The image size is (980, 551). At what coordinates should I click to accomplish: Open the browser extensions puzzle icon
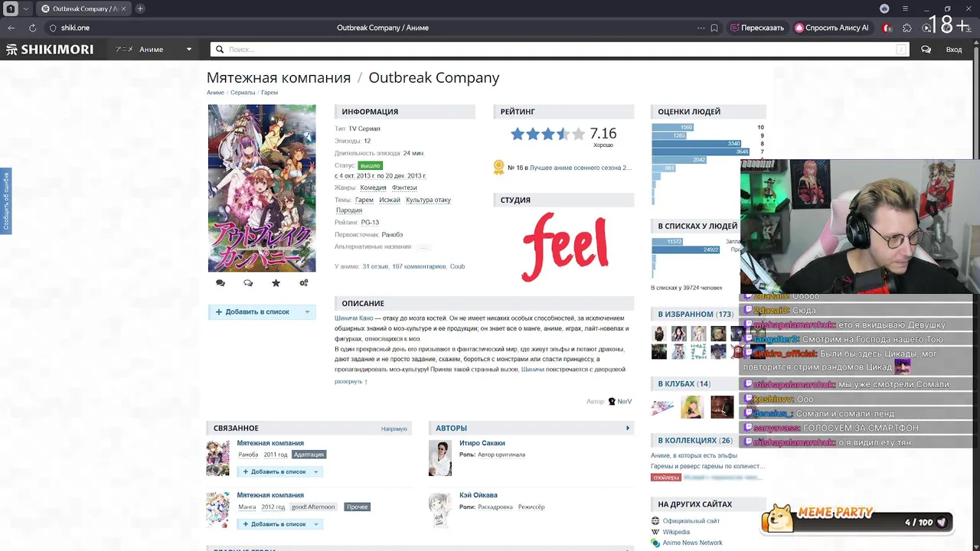tap(907, 28)
